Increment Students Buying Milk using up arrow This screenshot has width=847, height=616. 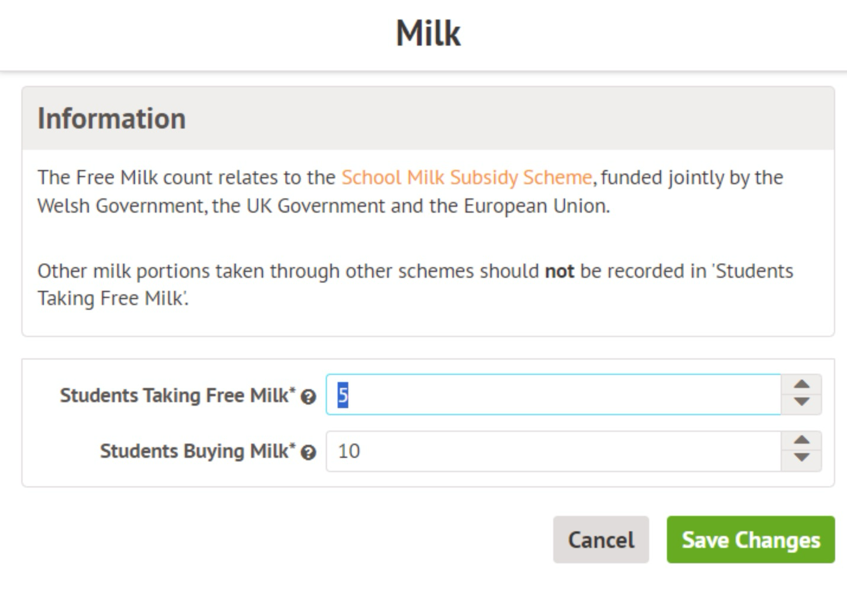click(x=801, y=441)
